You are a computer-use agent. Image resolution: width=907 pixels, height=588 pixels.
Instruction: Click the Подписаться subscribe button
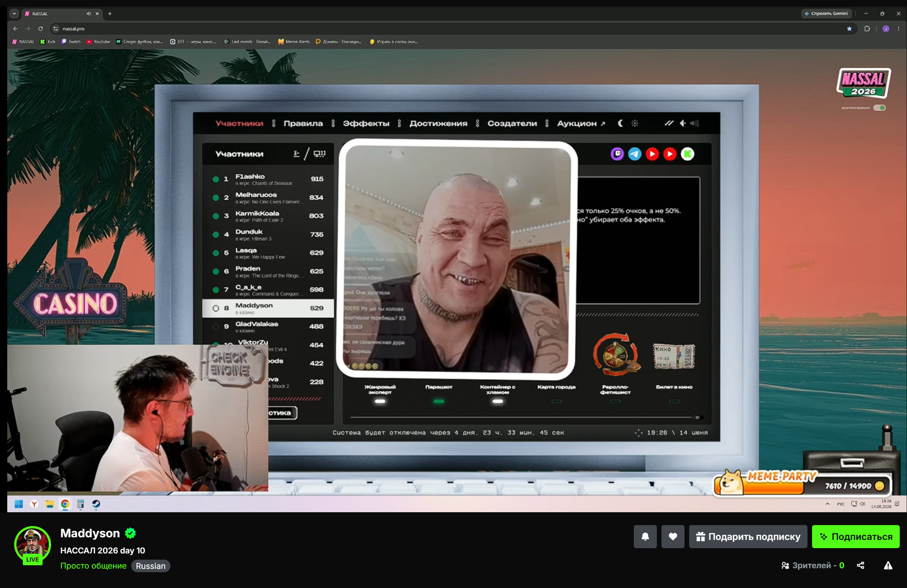856,537
